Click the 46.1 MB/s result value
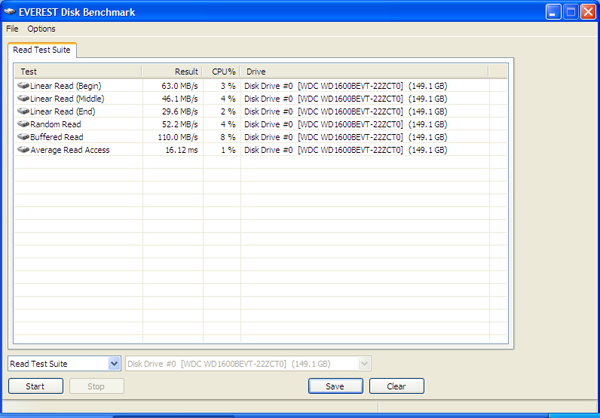 pyautogui.click(x=179, y=99)
